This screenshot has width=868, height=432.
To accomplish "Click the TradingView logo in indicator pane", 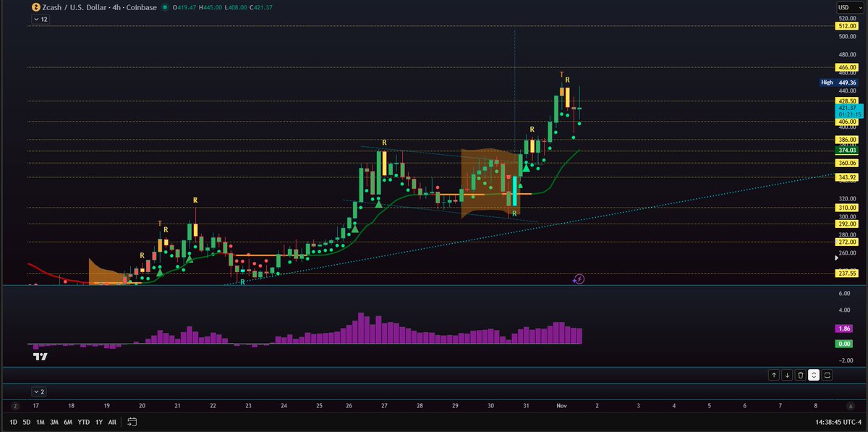I will [41, 356].
